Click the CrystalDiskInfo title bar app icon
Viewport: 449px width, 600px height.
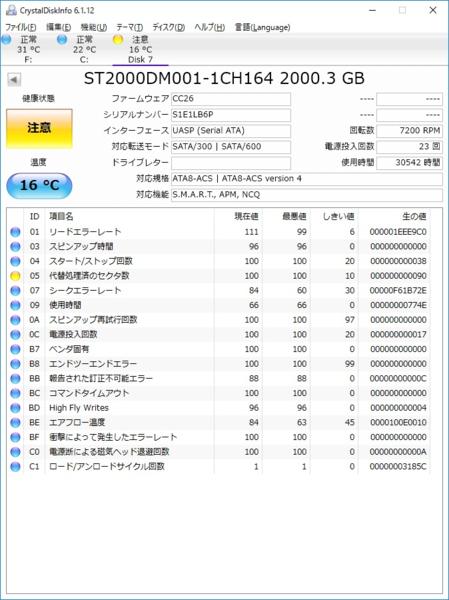pos(11,10)
